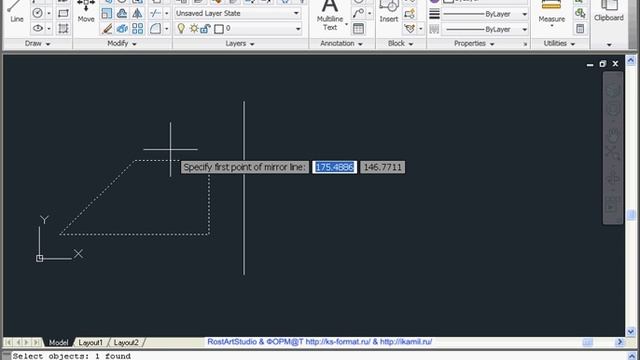Restore down the drawing window
640x360 pixels.
click(602, 64)
